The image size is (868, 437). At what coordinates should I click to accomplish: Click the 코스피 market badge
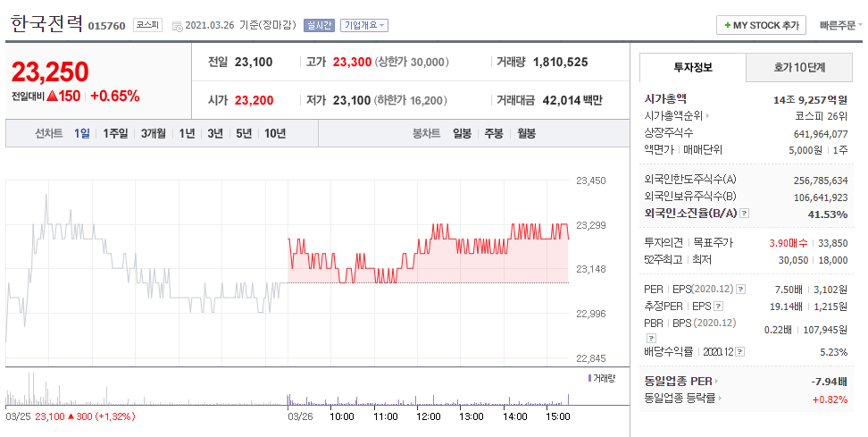(148, 25)
